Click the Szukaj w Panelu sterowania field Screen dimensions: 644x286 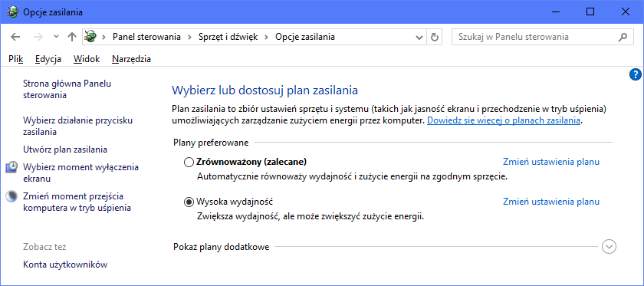[x=534, y=37]
